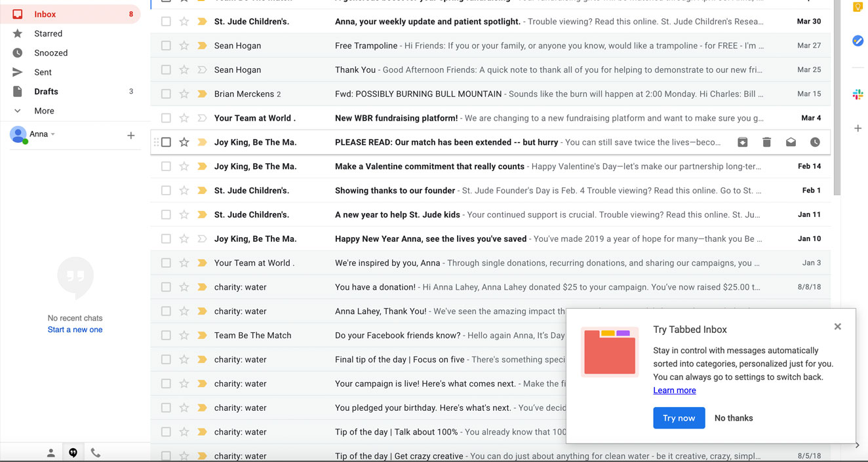Click the mark-as-unread envelope icon

tap(791, 142)
